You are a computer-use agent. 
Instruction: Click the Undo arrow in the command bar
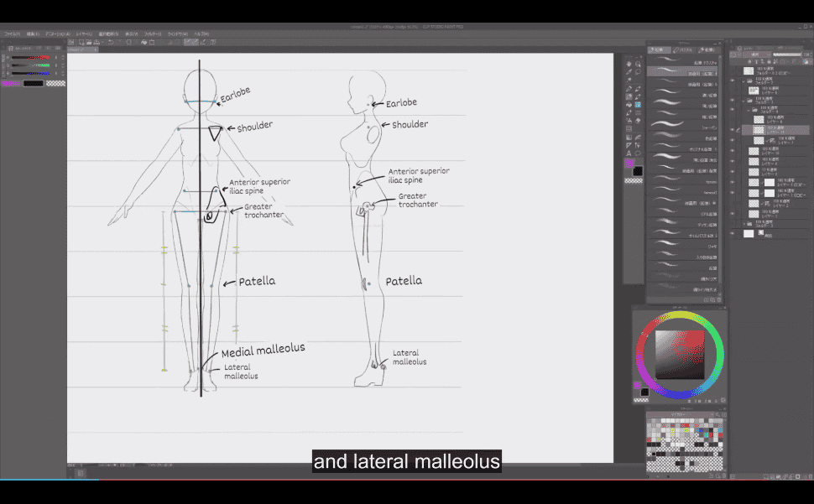[110, 41]
